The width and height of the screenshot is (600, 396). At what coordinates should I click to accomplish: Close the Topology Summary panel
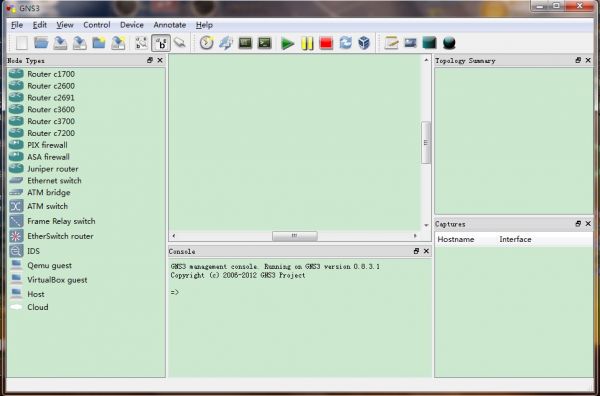click(588, 60)
